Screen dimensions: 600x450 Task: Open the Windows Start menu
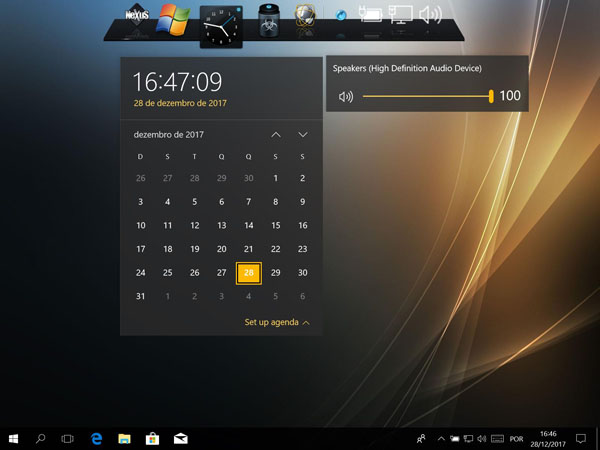tap(14, 438)
